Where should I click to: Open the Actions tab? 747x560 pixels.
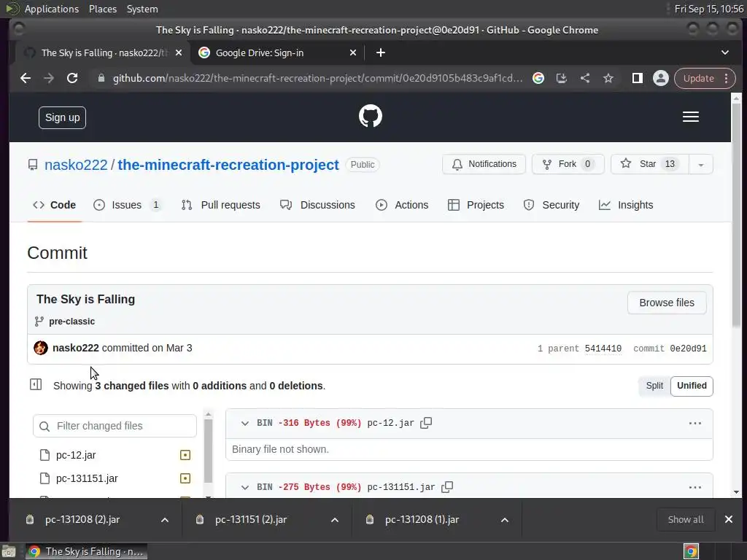402,205
